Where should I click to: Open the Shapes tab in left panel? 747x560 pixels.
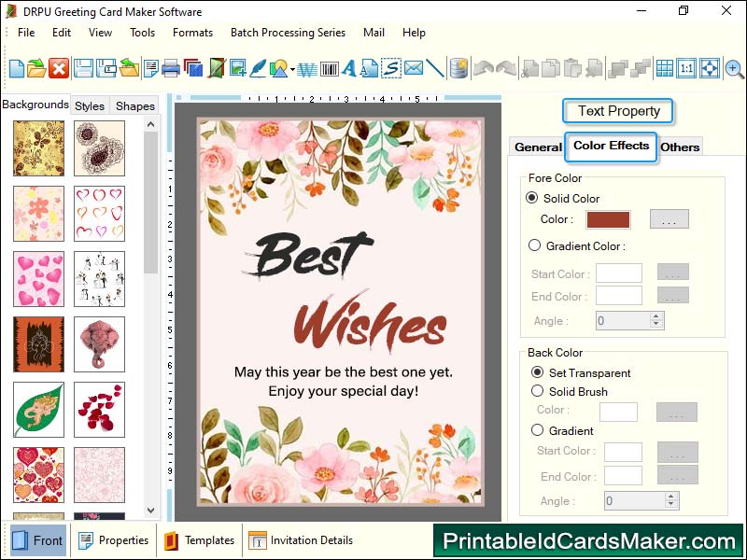[134, 105]
